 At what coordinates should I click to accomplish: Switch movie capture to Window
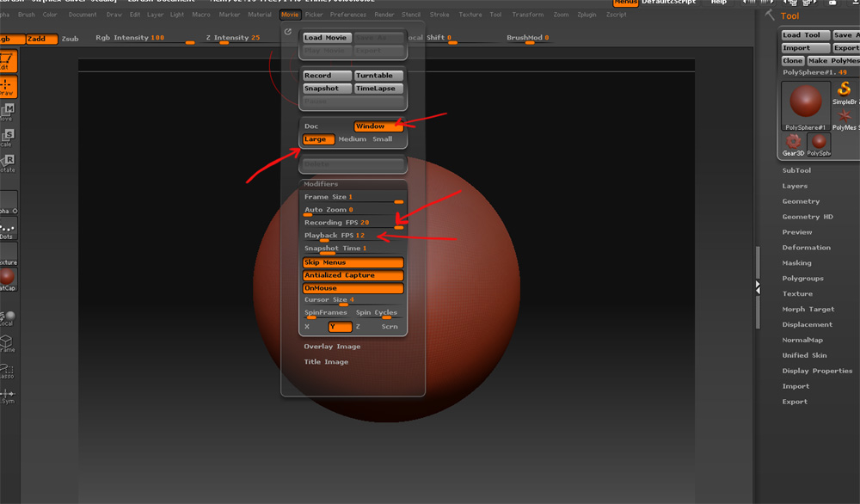pos(378,126)
